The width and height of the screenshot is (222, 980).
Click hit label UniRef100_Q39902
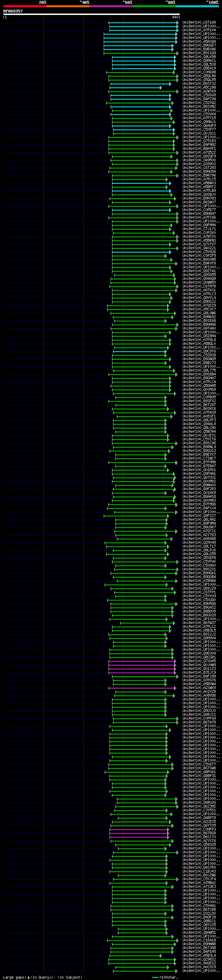coord(199,164)
